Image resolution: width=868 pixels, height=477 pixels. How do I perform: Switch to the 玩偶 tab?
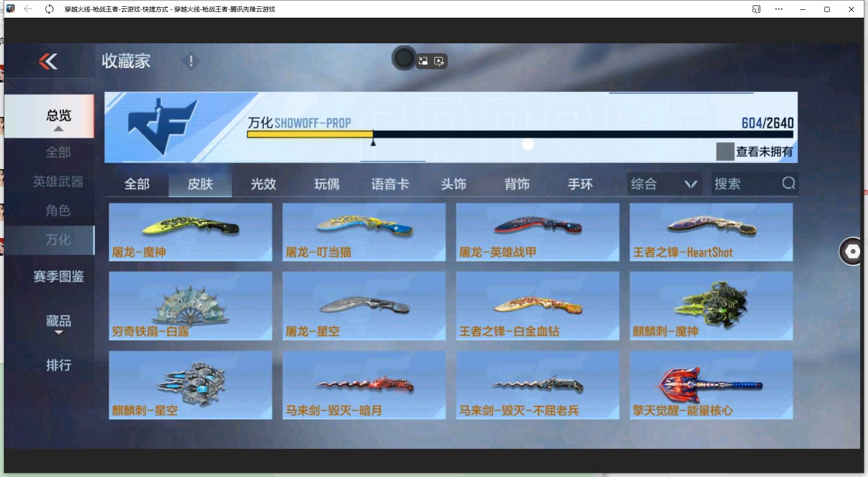(x=327, y=184)
